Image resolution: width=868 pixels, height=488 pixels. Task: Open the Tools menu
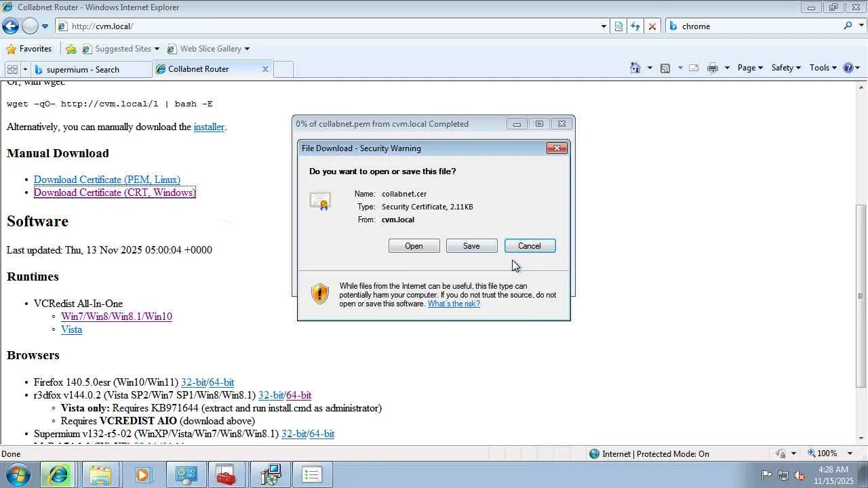tap(823, 68)
